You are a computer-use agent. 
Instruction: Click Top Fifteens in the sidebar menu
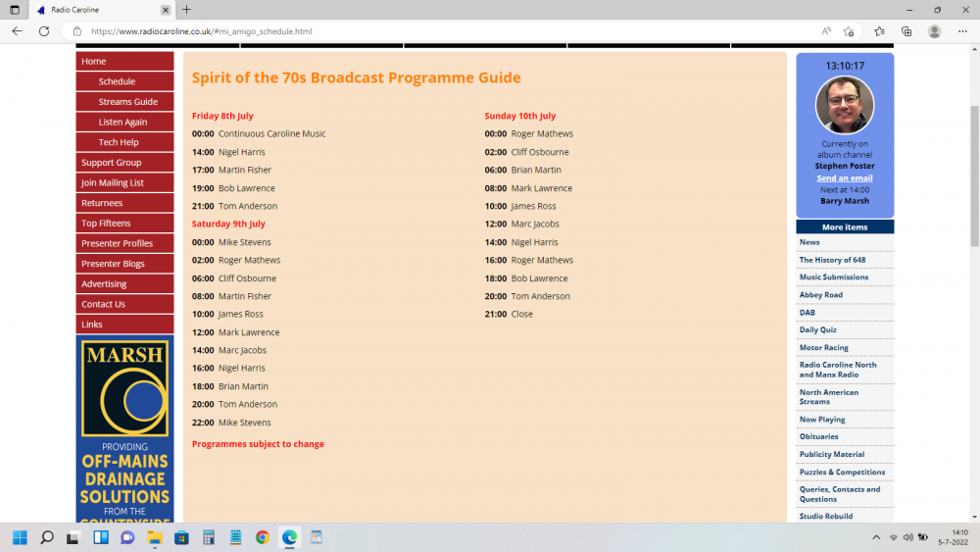106,224
